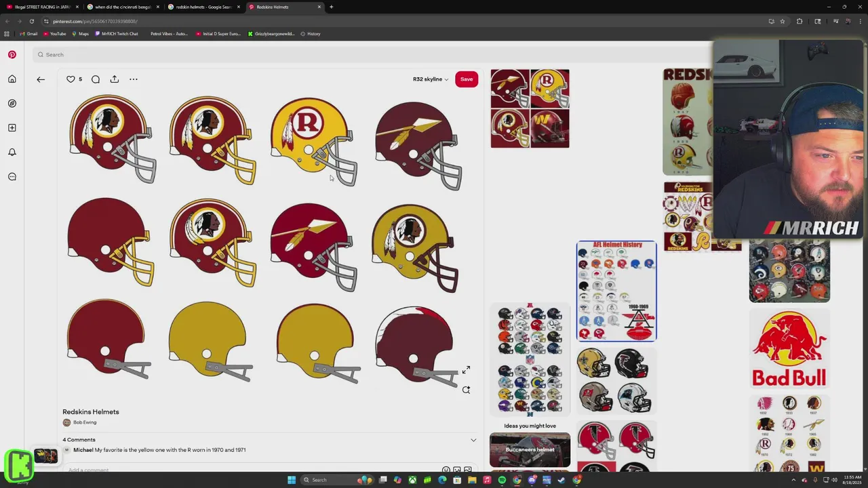The height and width of the screenshot is (488, 868).
Task: Open the Bad Bull logo pin
Action: tap(789, 348)
